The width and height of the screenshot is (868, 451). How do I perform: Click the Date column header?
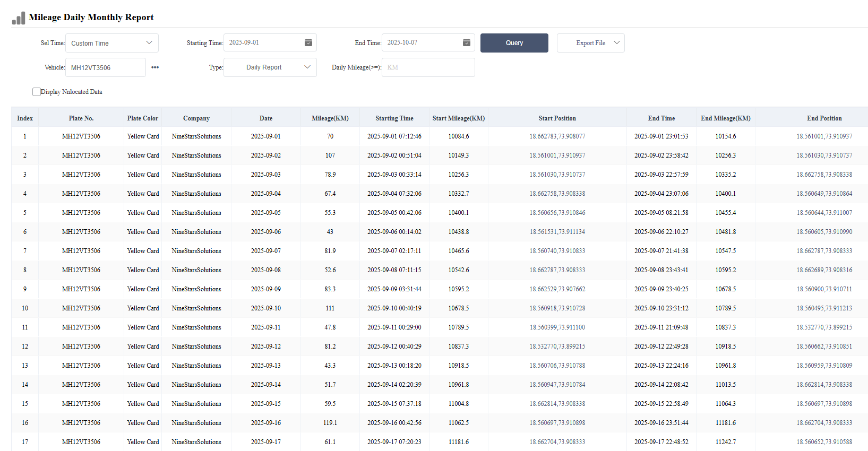tap(266, 118)
